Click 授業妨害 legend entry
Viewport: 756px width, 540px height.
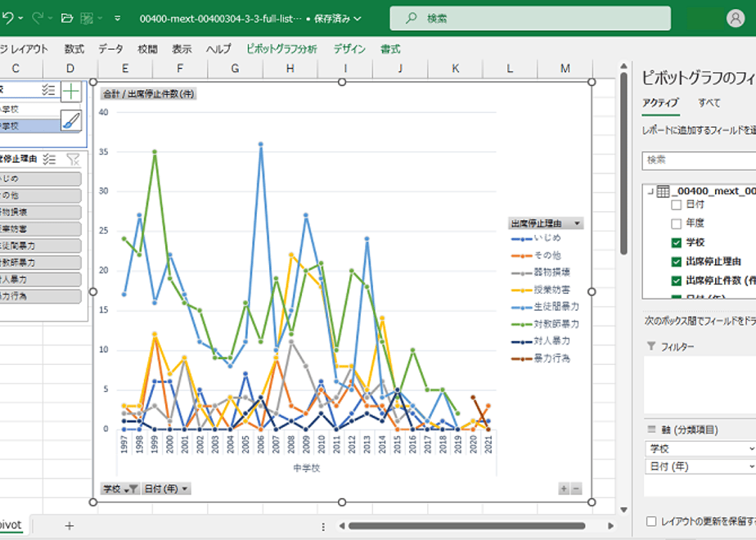[541, 290]
